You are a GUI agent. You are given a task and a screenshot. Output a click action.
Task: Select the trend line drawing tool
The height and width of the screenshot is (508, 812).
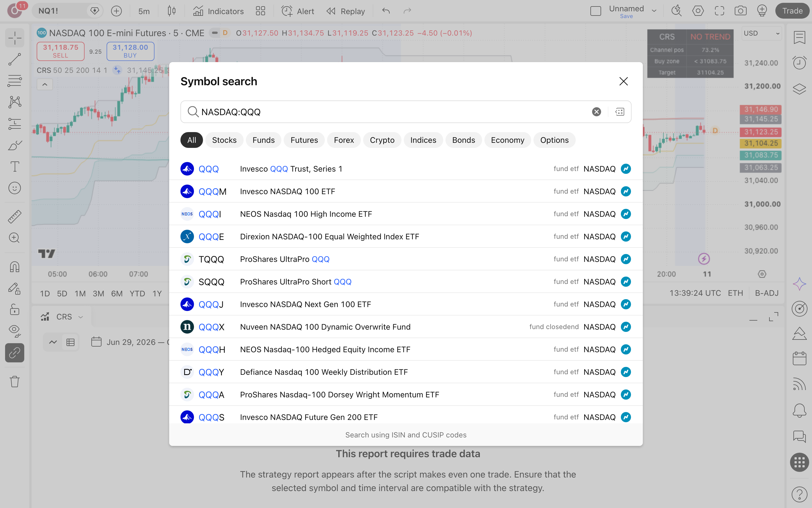14,59
